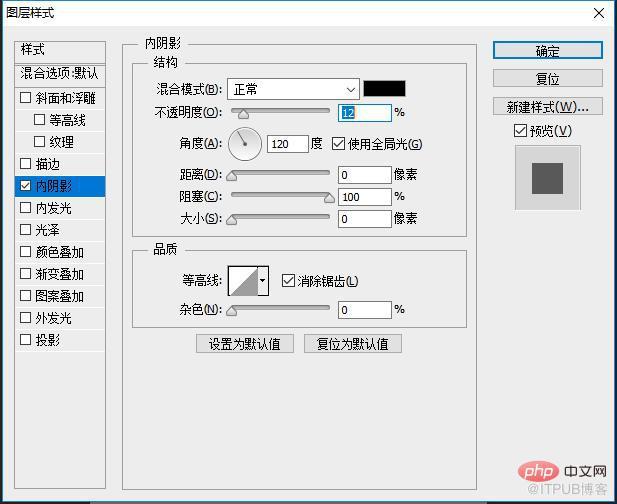The width and height of the screenshot is (617, 504).
Task: Close the 图层样式 dialog
Action: click(x=599, y=13)
